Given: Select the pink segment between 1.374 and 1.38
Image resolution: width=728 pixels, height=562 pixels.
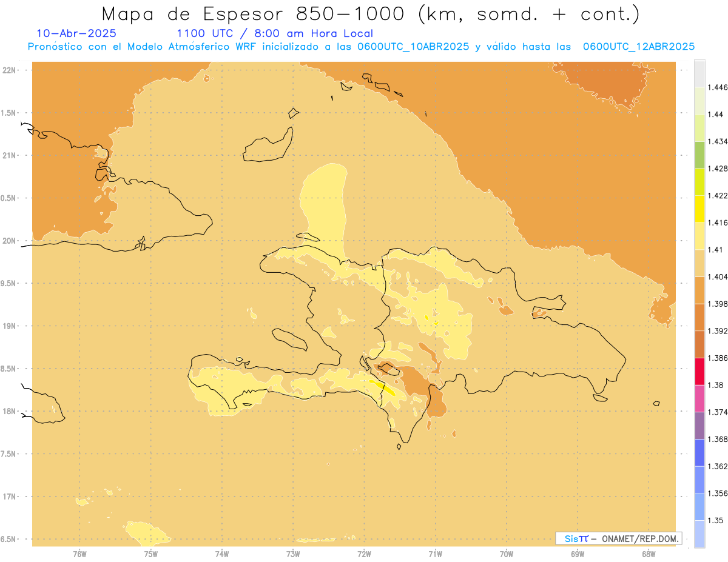Looking at the screenshot, I should (699, 398).
